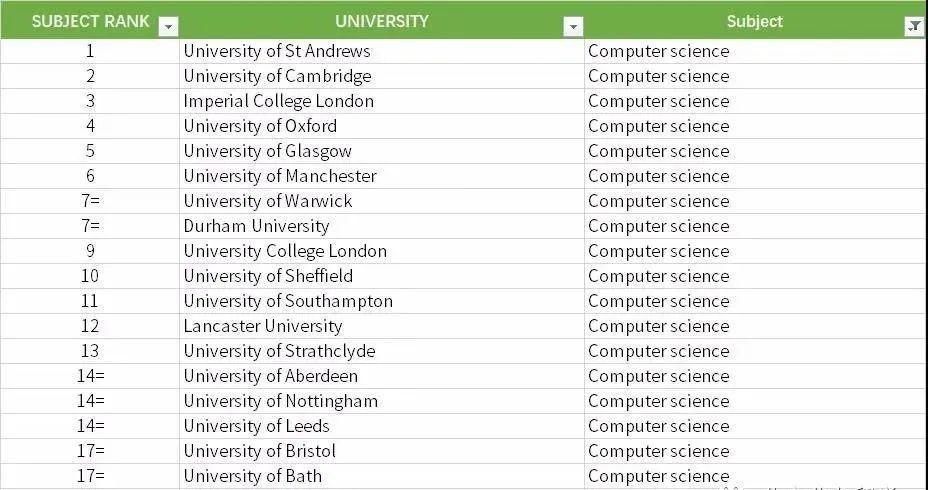928x490 pixels.
Task: Click rank cell for University of Warwick
Action: click(x=90, y=201)
